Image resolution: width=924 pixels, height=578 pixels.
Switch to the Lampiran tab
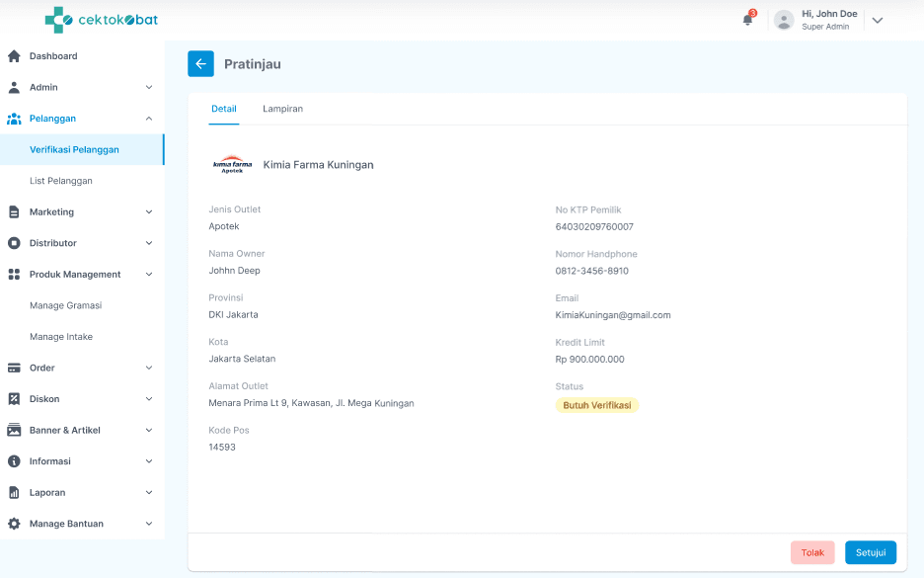point(282,109)
